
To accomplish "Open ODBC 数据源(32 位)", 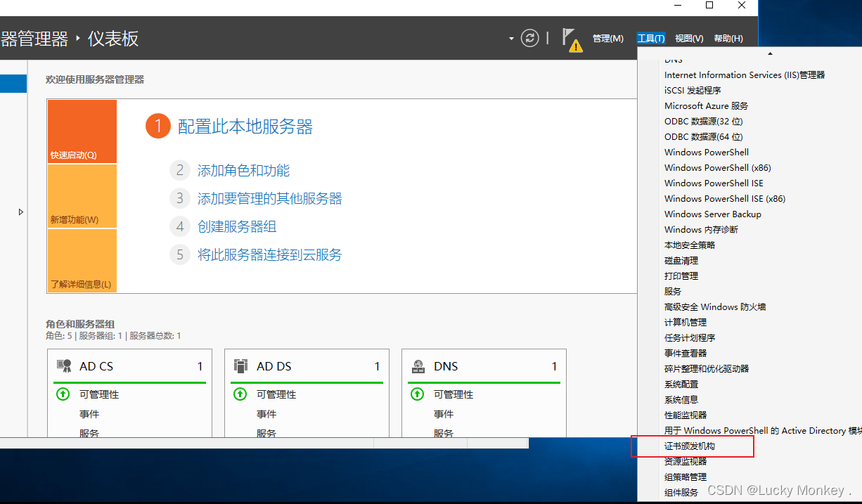I will click(703, 121).
